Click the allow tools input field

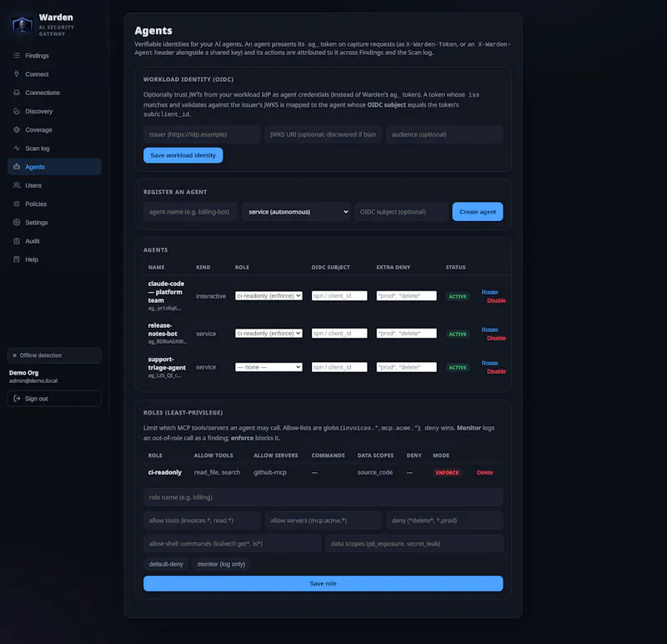(x=202, y=521)
